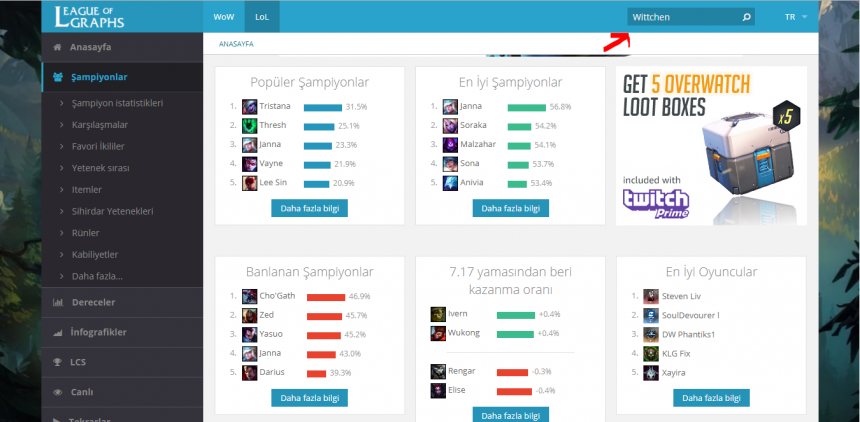Click Elise's champion portrait
This screenshot has height=422, width=860.
click(438, 391)
